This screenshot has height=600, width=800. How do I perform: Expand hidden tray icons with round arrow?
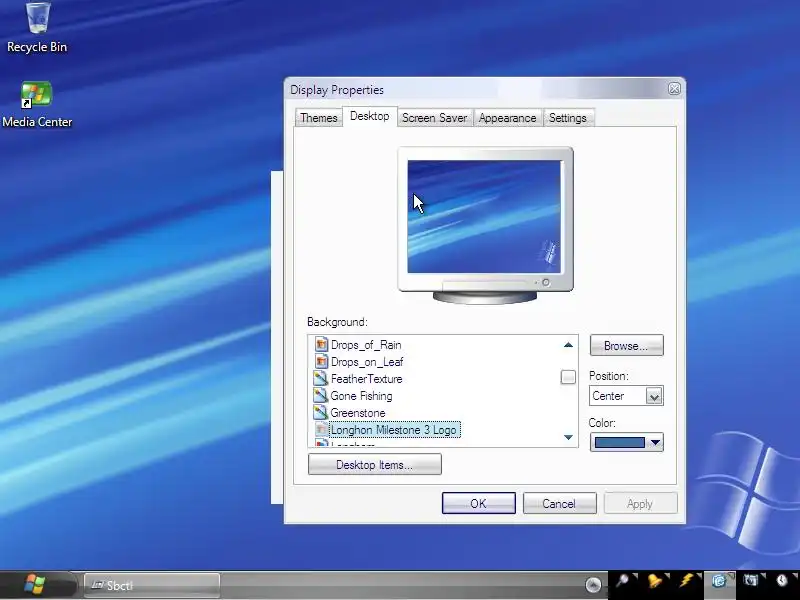(x=593, y=585)
